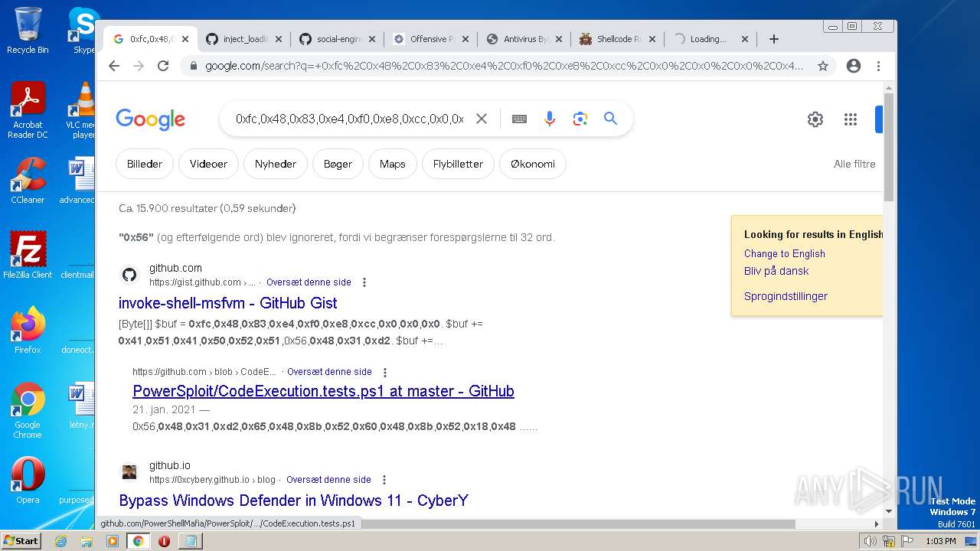The image size is (980, 551).
Task: Filter results by Nyheder
Action: click(x=276, y=164)
